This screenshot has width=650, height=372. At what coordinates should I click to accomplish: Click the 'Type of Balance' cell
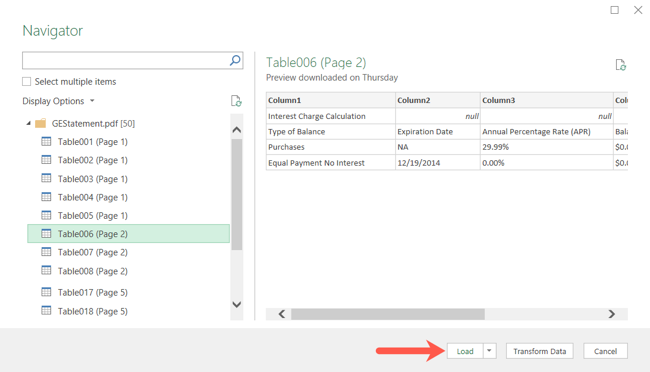pos(330,131)
